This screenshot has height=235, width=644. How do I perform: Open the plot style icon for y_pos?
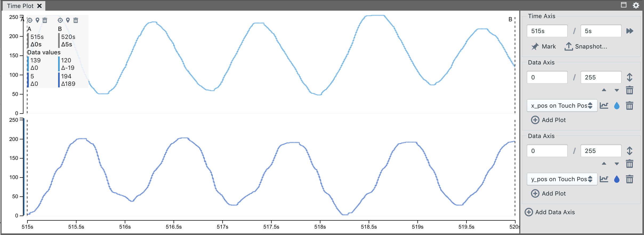pyautogui.click(x=604, y=179)
